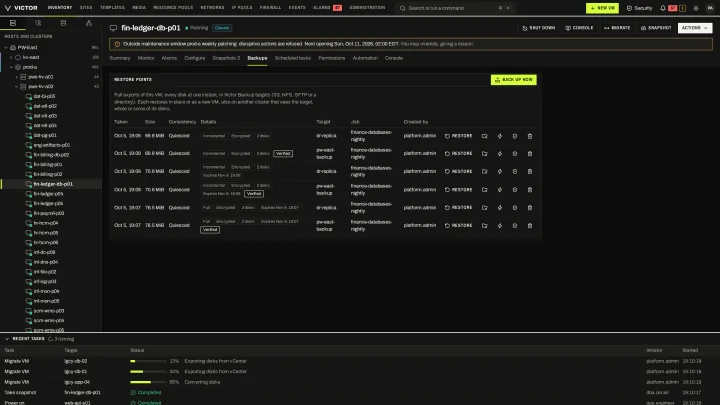This screenshot has width=720, height=405.
Task: Open the PA user avatar menu
Action: pos(710,8)
